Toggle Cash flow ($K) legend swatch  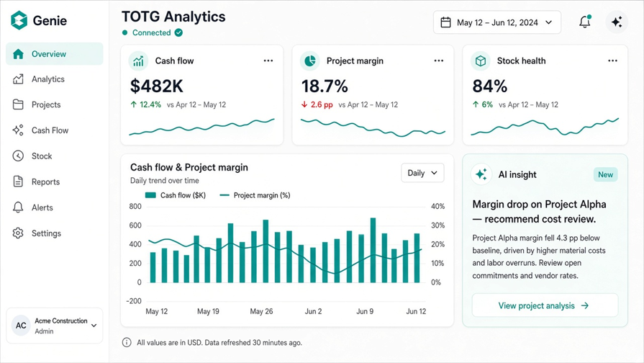(150, 195)
